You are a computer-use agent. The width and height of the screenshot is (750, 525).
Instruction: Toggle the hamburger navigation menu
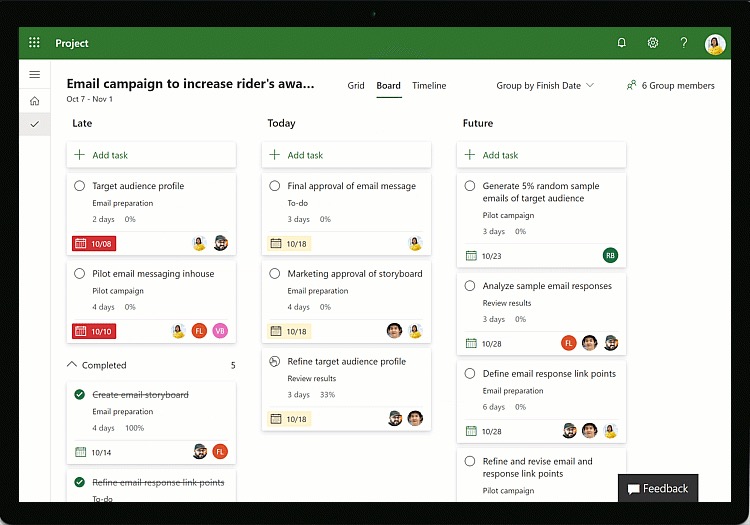(34, 74)
